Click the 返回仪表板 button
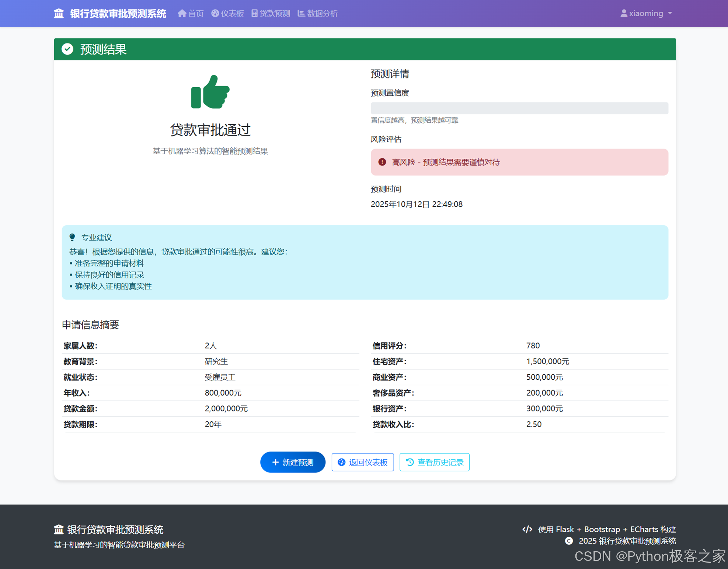This screenshot has width=728, height=569. (363, 462)
